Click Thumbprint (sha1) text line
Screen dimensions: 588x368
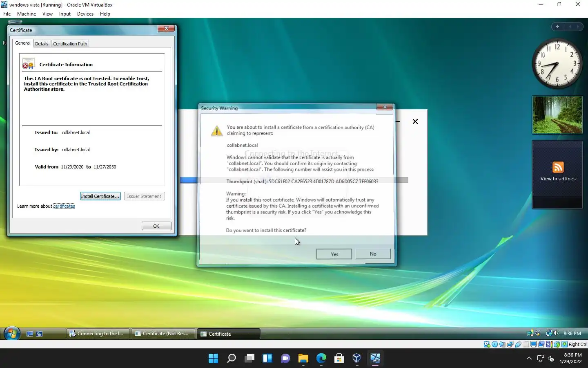302,181
